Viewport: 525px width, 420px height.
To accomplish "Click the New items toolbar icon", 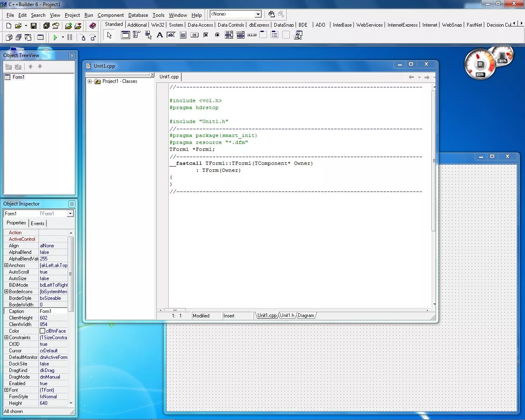I will tap(9, 26).
